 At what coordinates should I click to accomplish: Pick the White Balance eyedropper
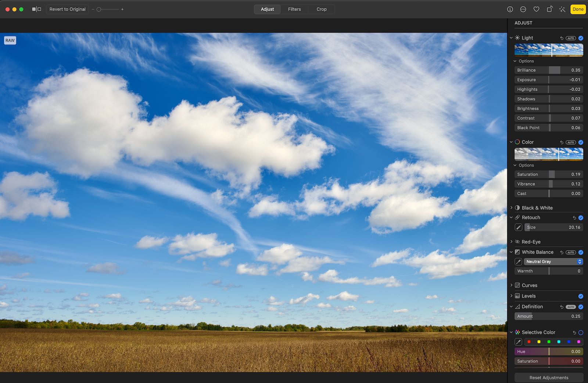518,262
